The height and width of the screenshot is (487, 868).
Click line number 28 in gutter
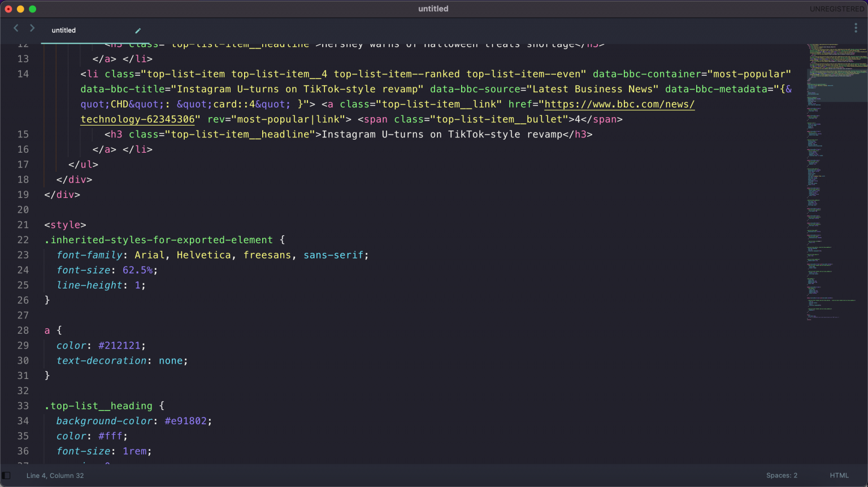tap(23, 330)
